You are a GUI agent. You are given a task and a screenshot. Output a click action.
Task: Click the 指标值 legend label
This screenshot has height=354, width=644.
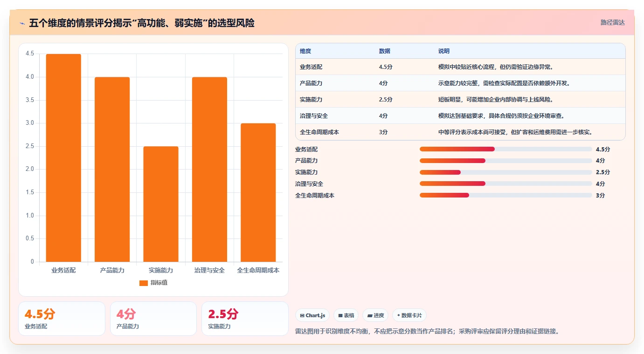tap(159, 283)
